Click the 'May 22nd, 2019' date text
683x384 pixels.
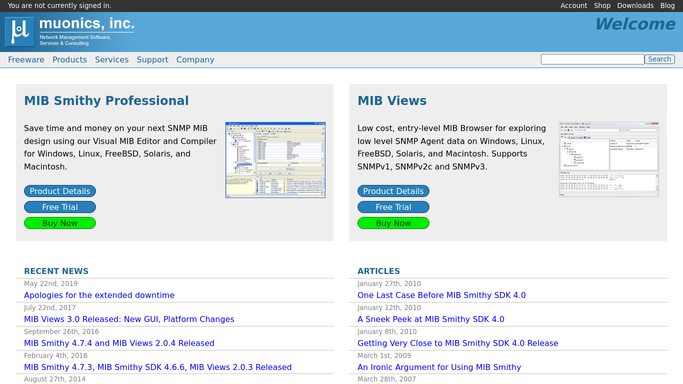[51, 283]
